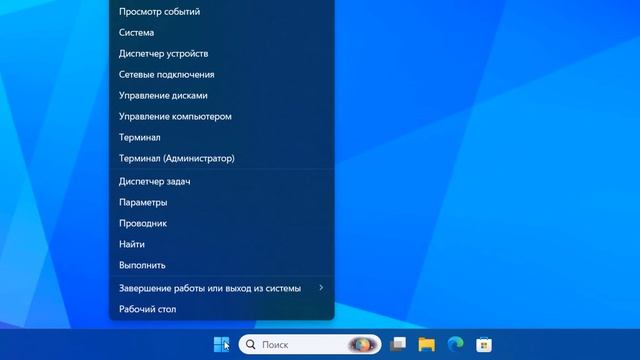Open Управление дисками

point(222,96)
